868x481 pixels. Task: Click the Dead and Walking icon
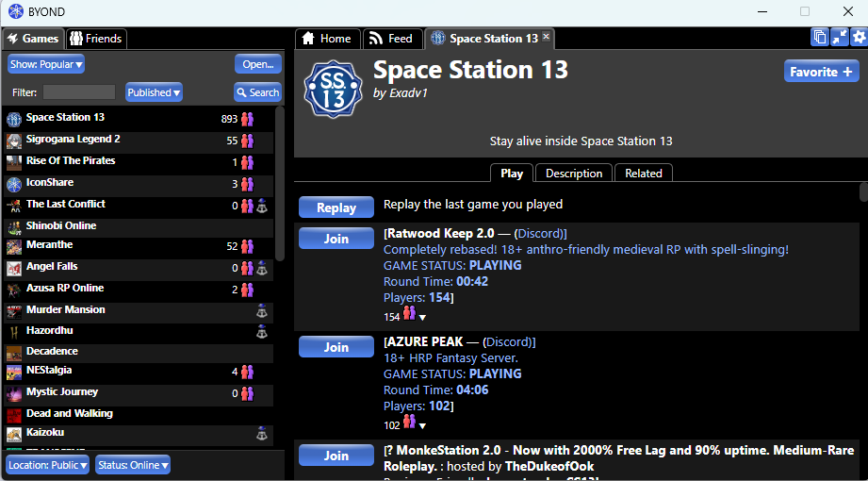(x=14, y=415)
